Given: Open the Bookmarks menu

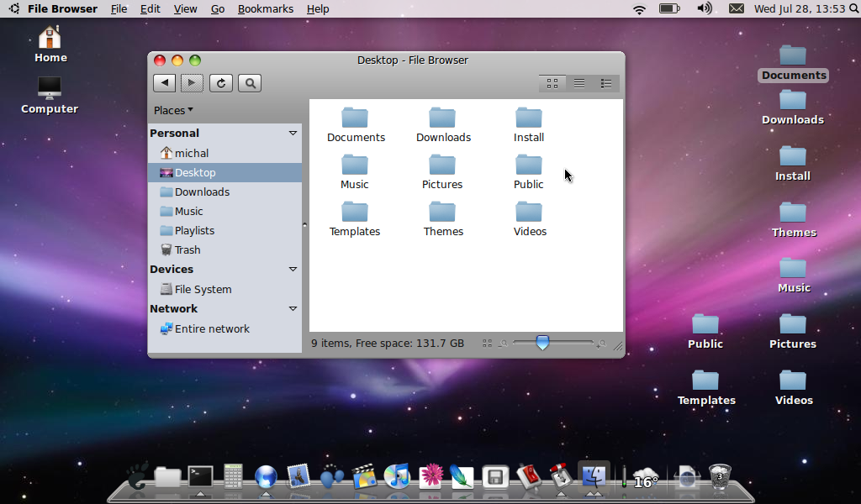Looking at the screenshot, I should [265, 9].
